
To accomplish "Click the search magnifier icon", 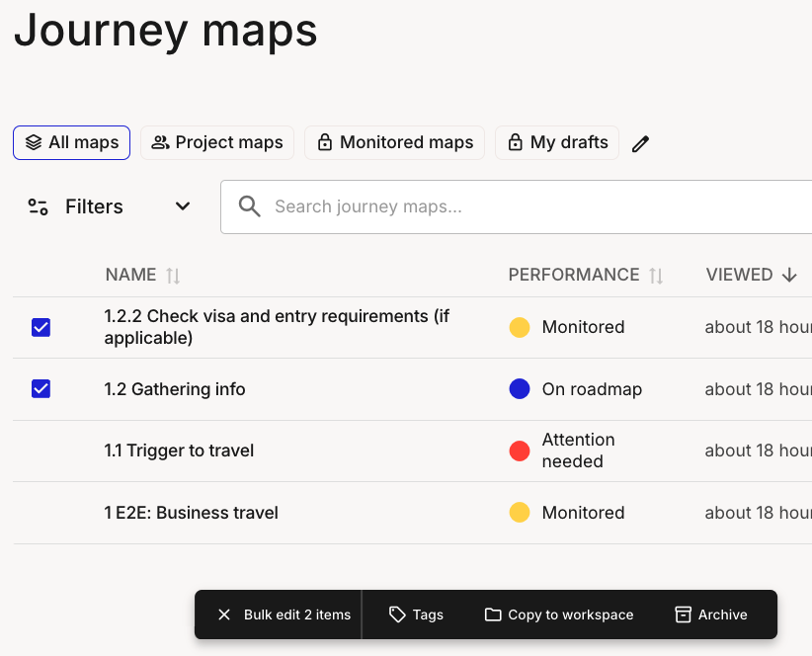I will [250, 206].
